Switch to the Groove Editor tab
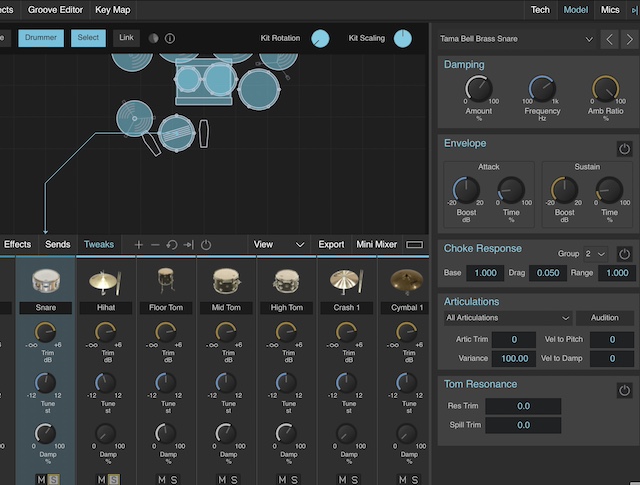The width and height of the screenshot is (640, 485). (x=56, y=9)
